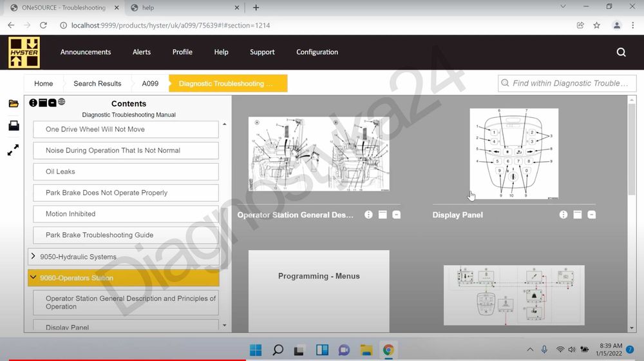The image size is (644, 361).
Task: Open clock and date in taskbar
Action: 611,349
